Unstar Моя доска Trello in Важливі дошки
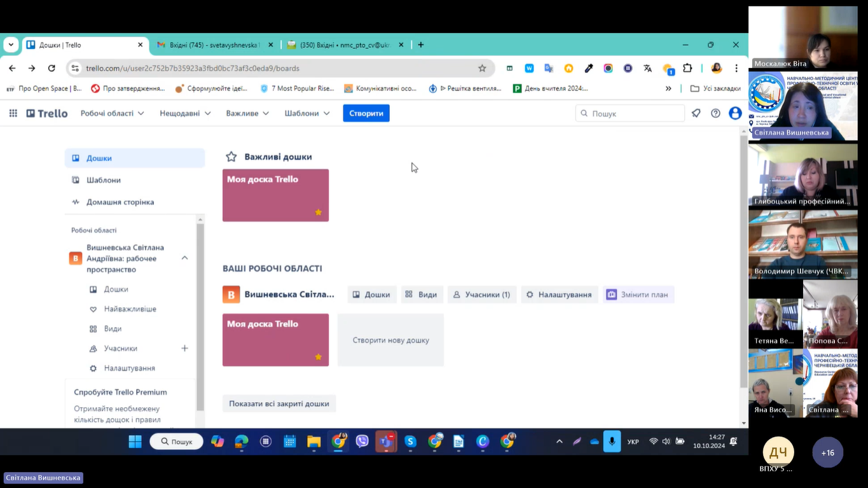The image size is (868, 488). pos(319,213)
